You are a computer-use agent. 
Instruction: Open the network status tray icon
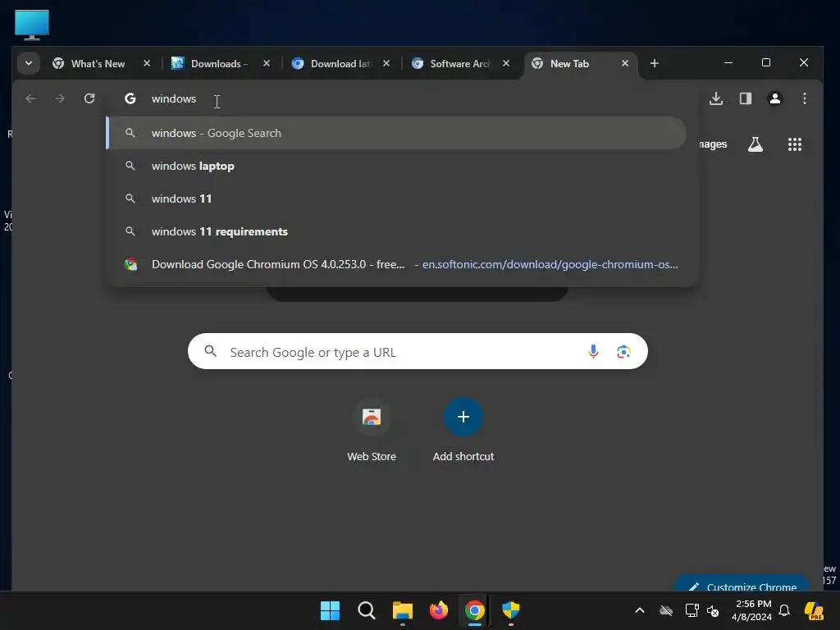(692, 610)
